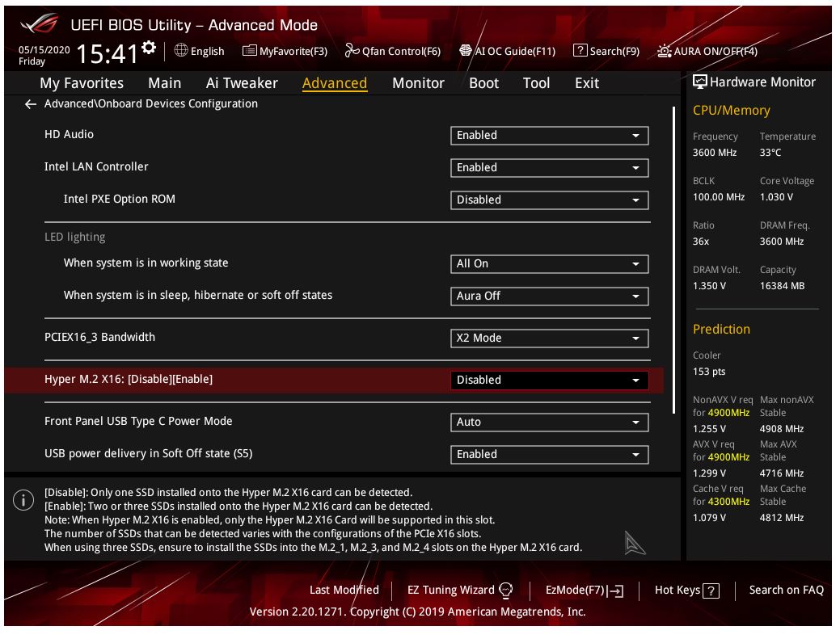Image resolution: width=840 pixels, height=639 pixels.
Task: Click LED lighting section heading
Action: tap(75, 237)
